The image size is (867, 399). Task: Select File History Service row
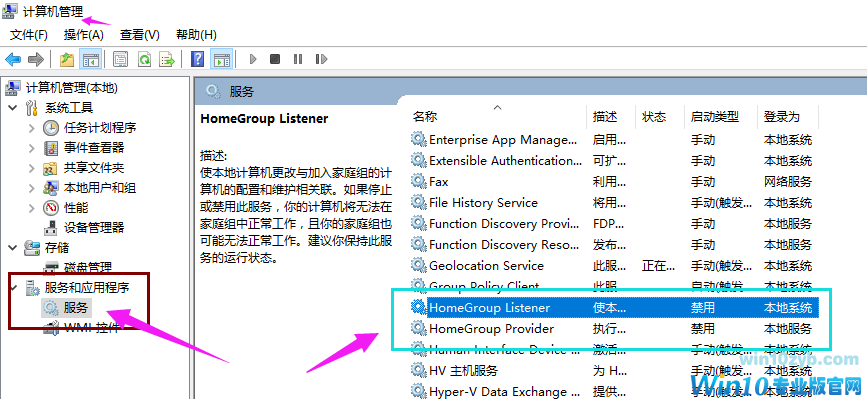[614, 203]
